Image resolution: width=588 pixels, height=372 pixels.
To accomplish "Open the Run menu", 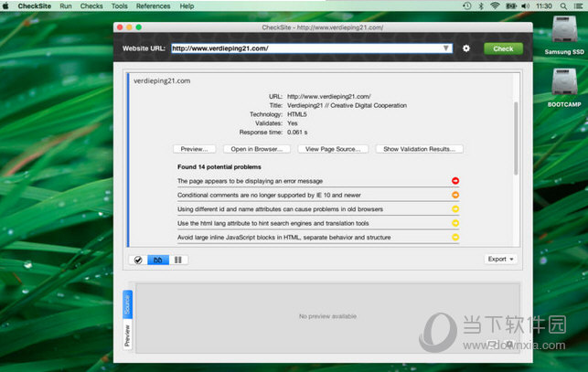I will tap(66, 6).
